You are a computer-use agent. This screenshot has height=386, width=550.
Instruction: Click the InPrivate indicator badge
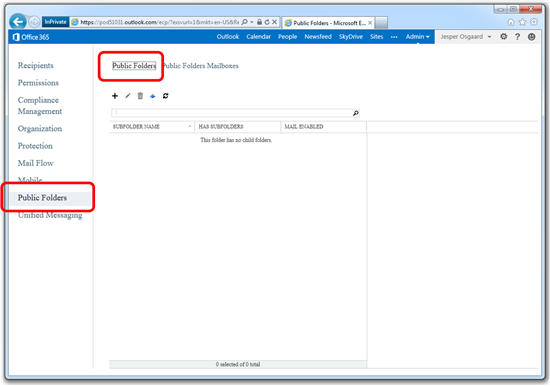coord(55,22)
